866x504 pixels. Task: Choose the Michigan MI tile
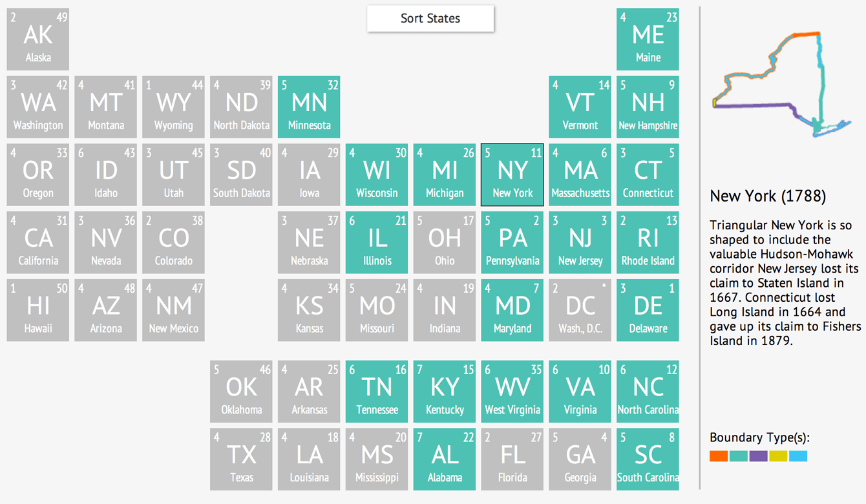[445, 175]
